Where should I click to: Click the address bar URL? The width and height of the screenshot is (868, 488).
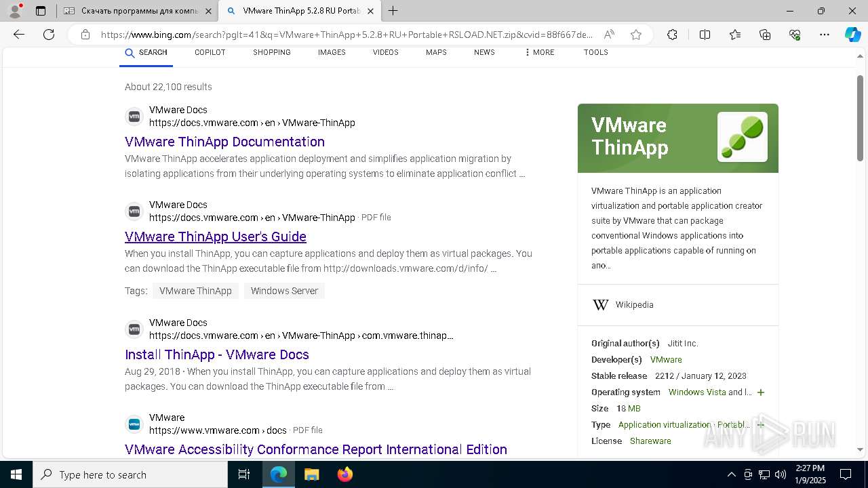point(347,35)
